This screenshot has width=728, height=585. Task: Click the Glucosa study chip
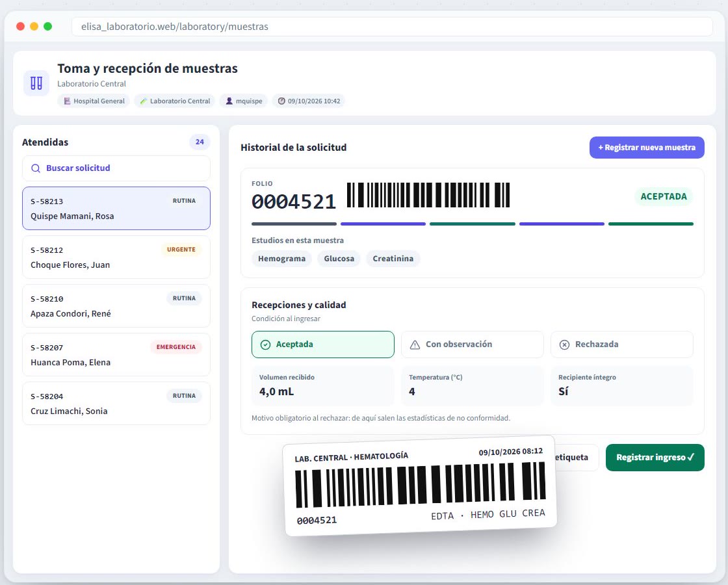point(339,259)
